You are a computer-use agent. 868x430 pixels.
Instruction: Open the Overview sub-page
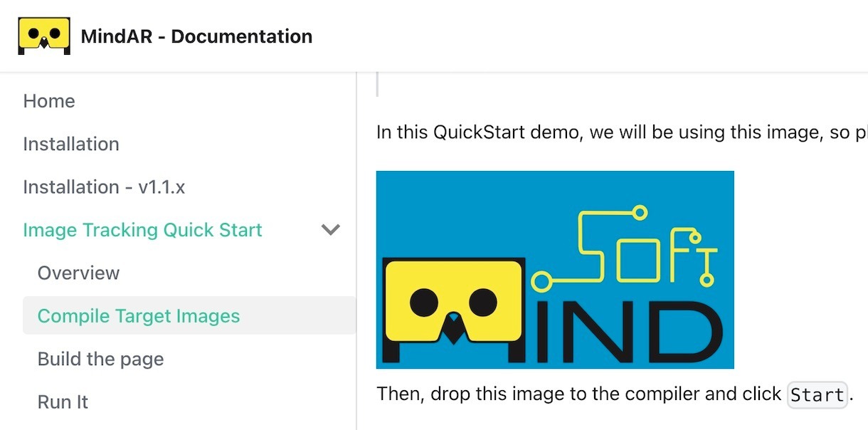pyautogui.click(x=78, y=273)
